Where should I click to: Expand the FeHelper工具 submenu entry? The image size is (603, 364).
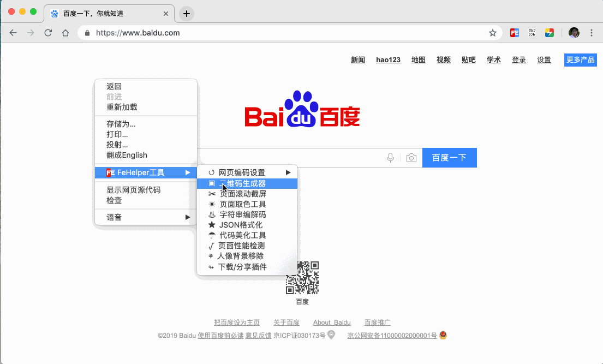(146, 172)
